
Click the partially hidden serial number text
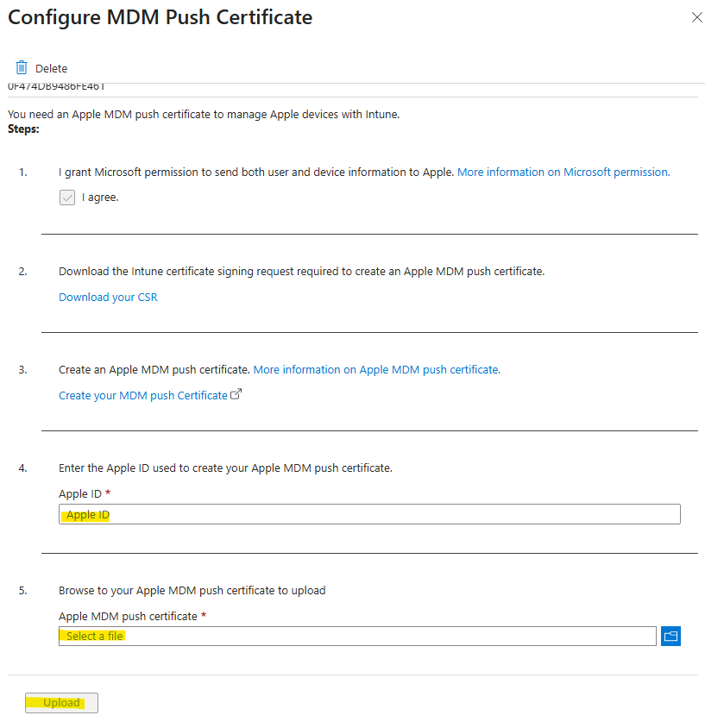(56, 86)
